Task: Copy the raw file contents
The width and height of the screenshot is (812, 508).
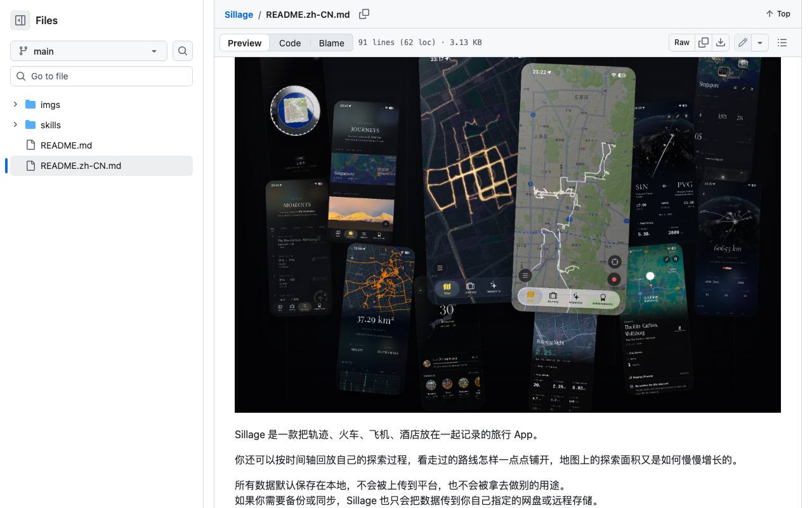Action: click(704, 43)
